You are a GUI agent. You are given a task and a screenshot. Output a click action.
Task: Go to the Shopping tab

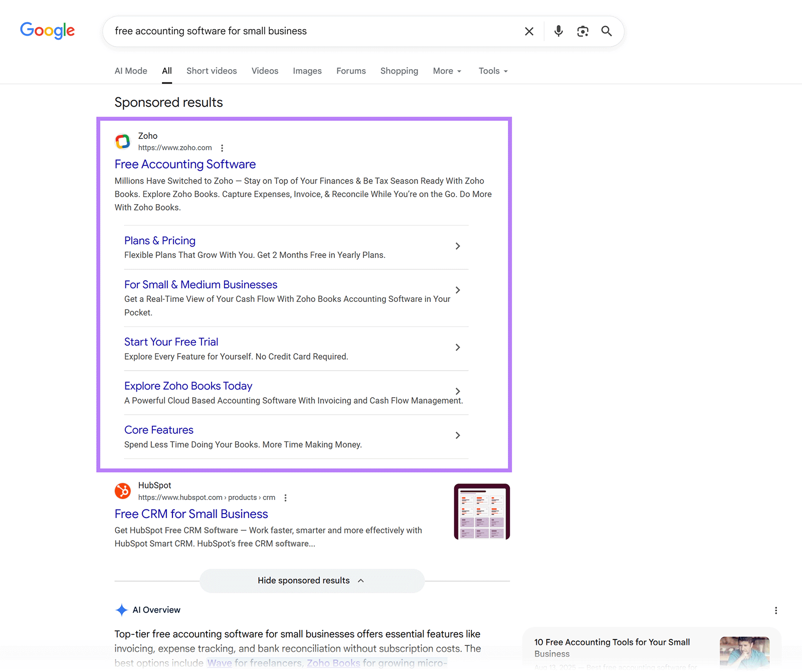tap(399, 71)
